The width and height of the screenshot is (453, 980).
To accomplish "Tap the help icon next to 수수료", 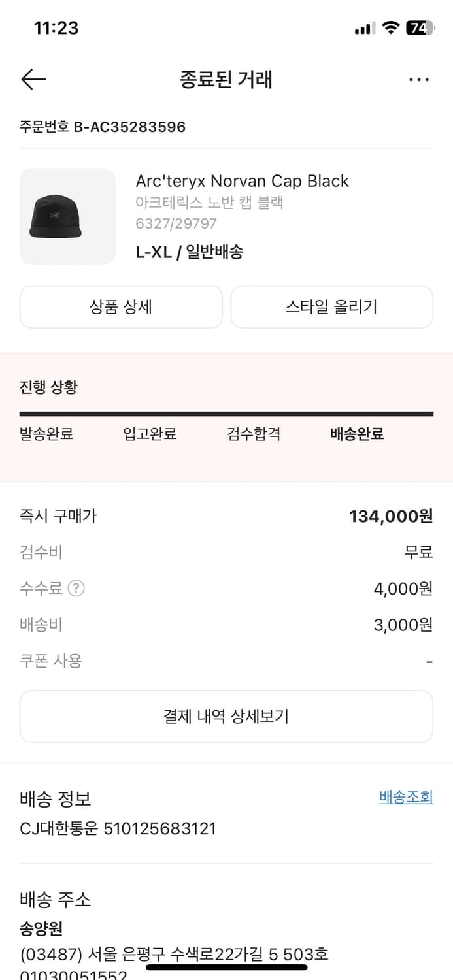I will coord(76,588).
